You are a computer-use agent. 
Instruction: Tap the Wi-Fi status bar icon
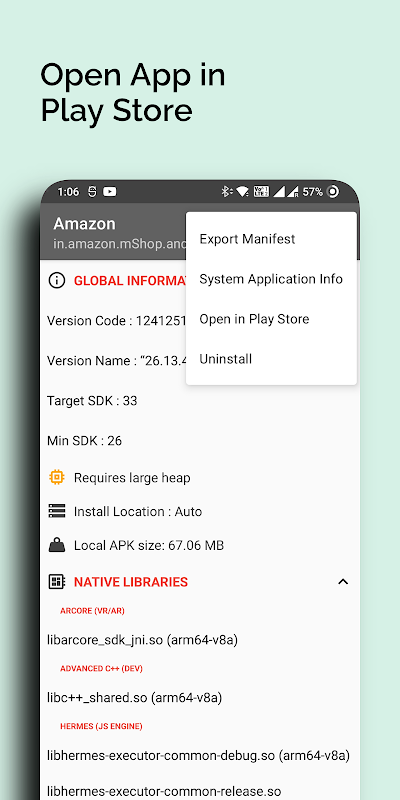(243, 192)
